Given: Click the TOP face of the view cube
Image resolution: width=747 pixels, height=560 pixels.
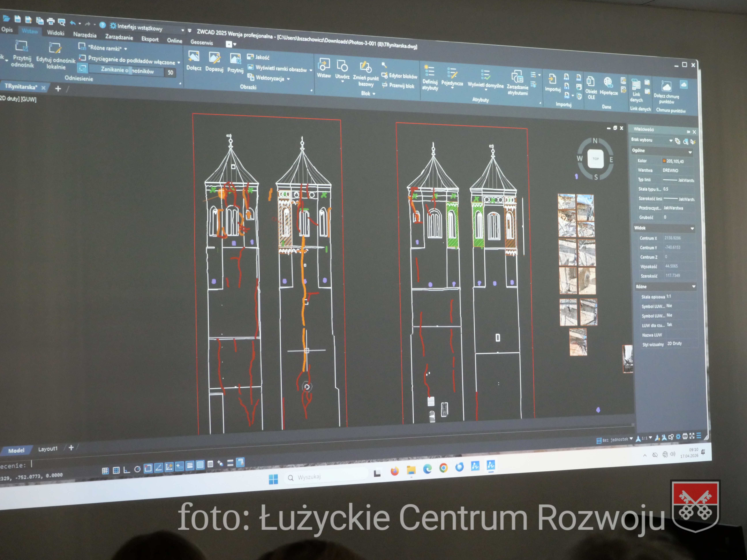Looking at the screenshot, I should [595, 159].
